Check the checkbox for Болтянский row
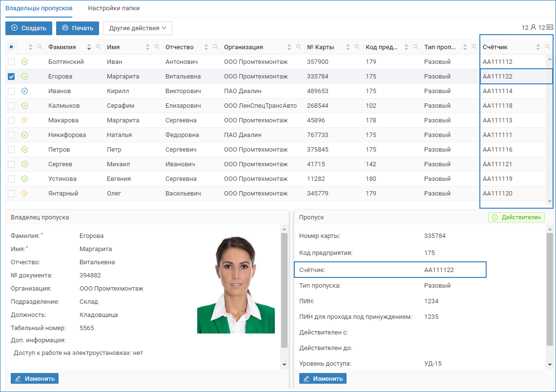The image size is (556, 392). click(11, 62)
